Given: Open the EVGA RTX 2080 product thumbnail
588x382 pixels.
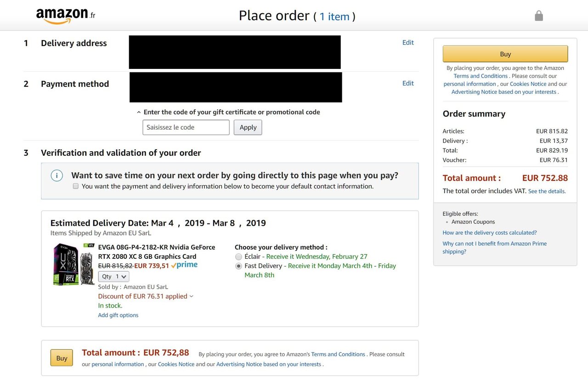Looking at the screenshot, I should (74, 264).
